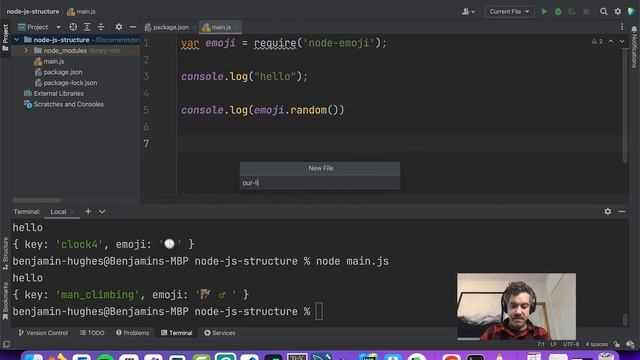The width and height of the screenshot is (640, 360).
Task: Open editor tabs more-options vertical dots
Action: [622, 27]
